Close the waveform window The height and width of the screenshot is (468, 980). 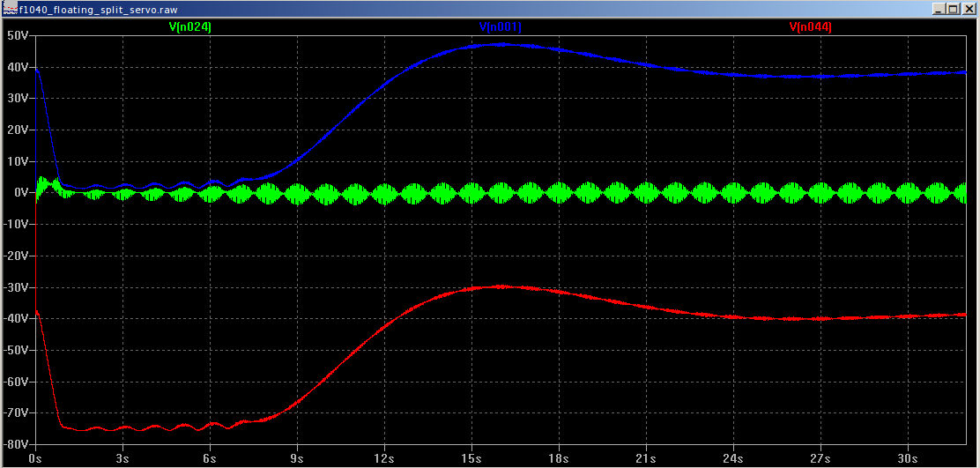969,9
